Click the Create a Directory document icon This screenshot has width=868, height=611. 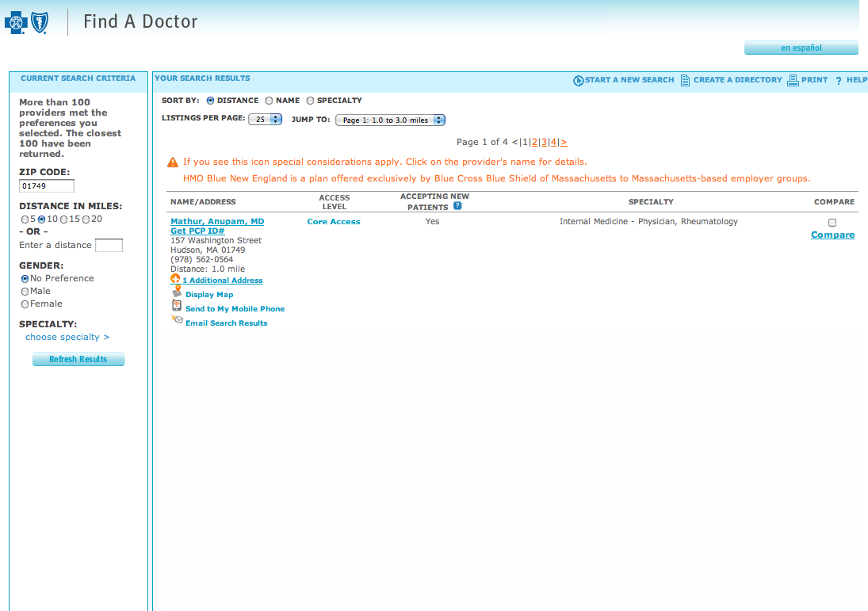(x=685, y=80)
